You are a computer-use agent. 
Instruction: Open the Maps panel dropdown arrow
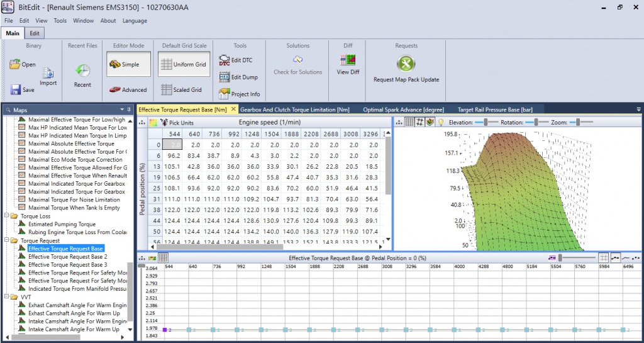click(x=122, y=110)
